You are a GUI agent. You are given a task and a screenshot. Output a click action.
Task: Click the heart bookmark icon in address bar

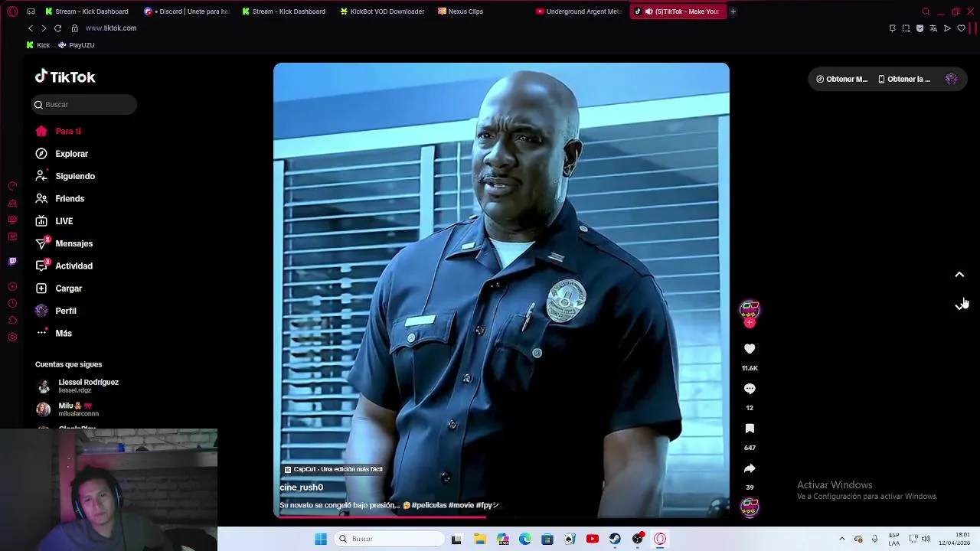pos(962,28)
